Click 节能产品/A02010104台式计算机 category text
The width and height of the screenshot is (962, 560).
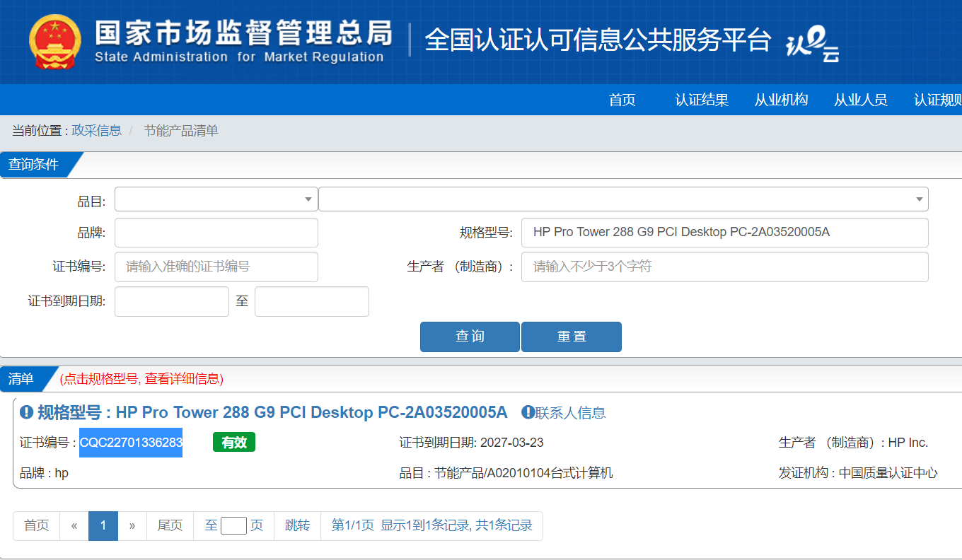click(523, 473)
